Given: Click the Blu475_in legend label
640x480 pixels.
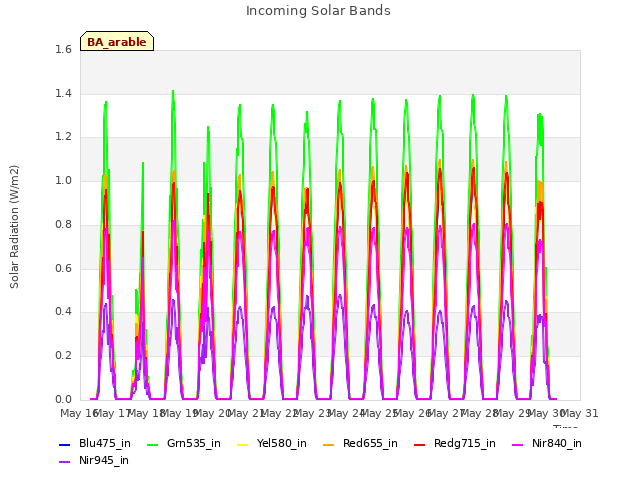Looking at the screenshot, I should [104, 443].
